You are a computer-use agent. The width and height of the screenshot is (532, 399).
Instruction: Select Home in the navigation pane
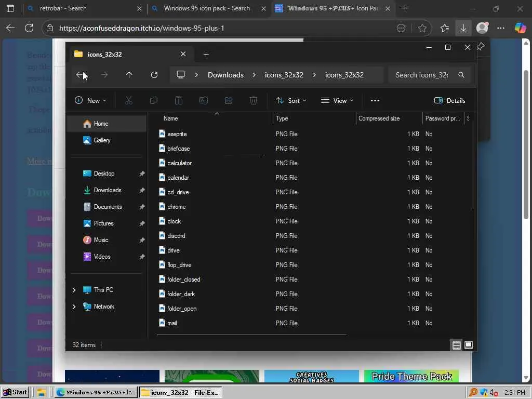coord(107,124)
